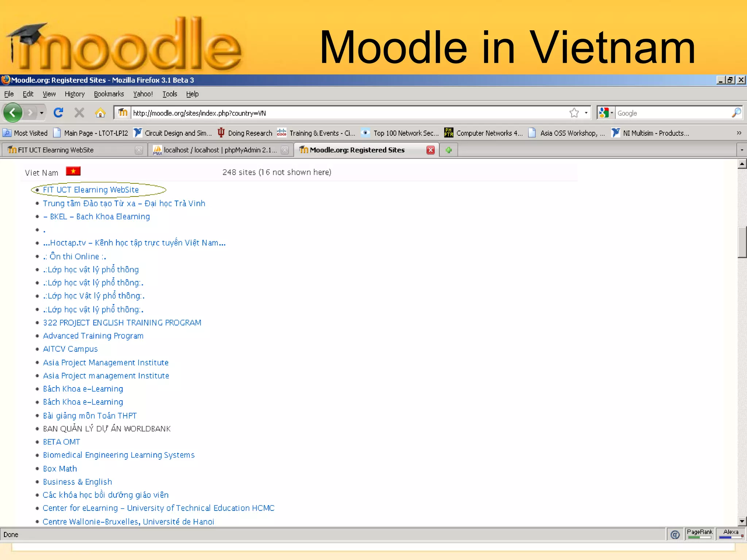Close the Moodle.org Registered Sites tab
The image size is (747, 560).
point(430,150)
